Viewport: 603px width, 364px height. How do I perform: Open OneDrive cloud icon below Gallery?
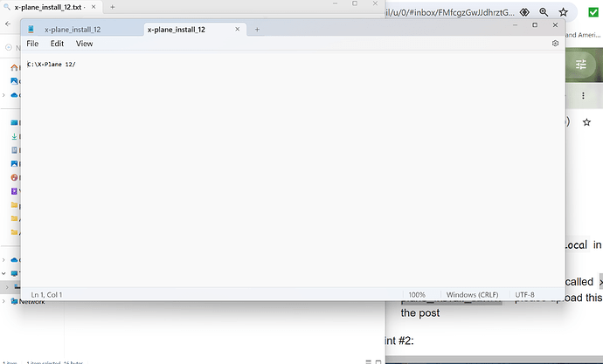[x=14, y=95]
